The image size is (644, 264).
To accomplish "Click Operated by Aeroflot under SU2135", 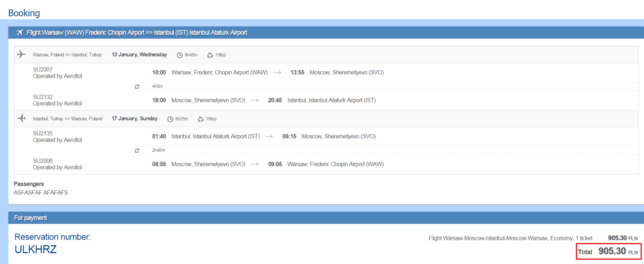I will click(x=58, y=140).
